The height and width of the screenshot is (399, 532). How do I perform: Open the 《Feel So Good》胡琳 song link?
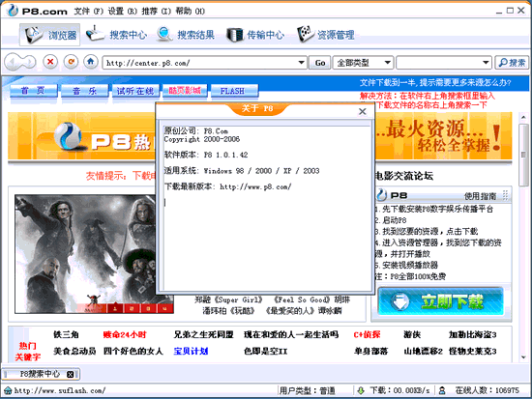311,299
